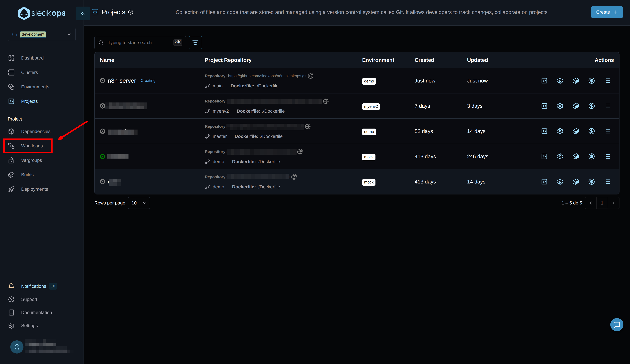This screenshot has height=364, width=630.
Task: Open the Rows per page dropdown
Action: tap(139, 203)
